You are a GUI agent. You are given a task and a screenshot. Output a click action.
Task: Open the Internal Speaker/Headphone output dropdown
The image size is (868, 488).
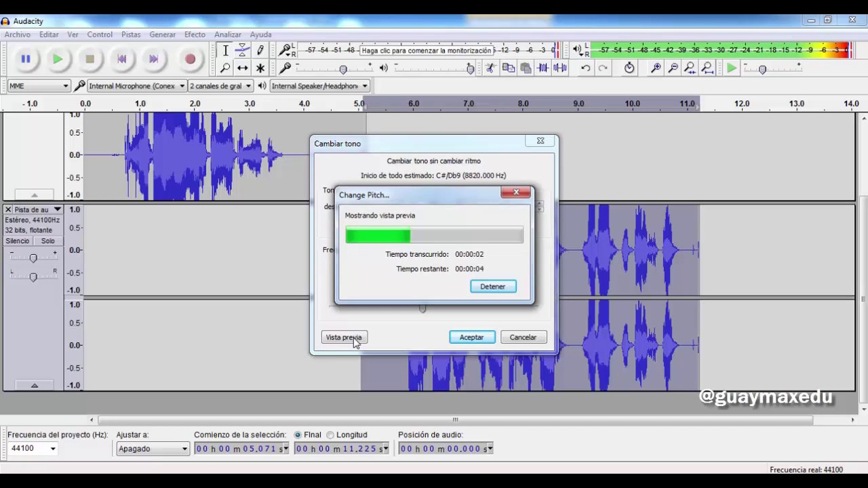319,86
